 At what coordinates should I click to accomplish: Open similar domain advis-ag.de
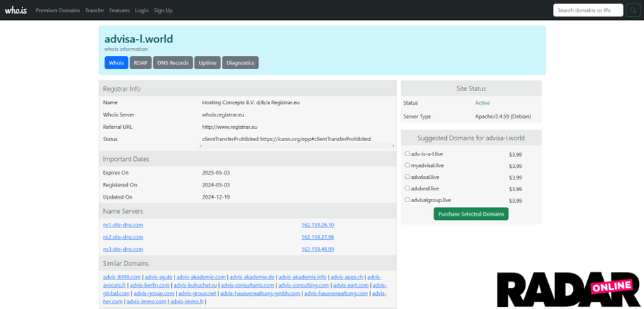159,277
